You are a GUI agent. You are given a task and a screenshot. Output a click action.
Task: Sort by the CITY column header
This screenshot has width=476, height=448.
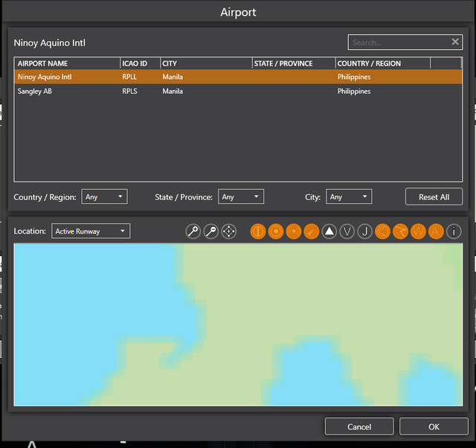[x=206, y=63]
